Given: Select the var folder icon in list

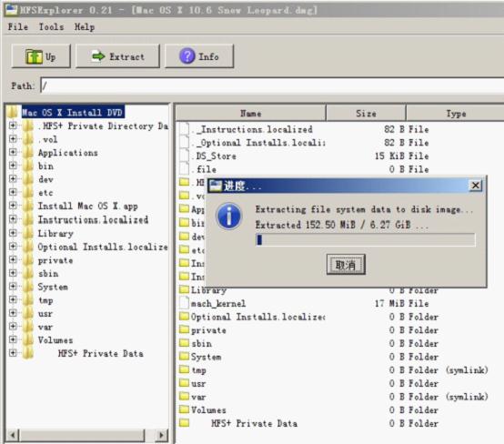Looking at the screenshot, I should (x=185, y=397).
